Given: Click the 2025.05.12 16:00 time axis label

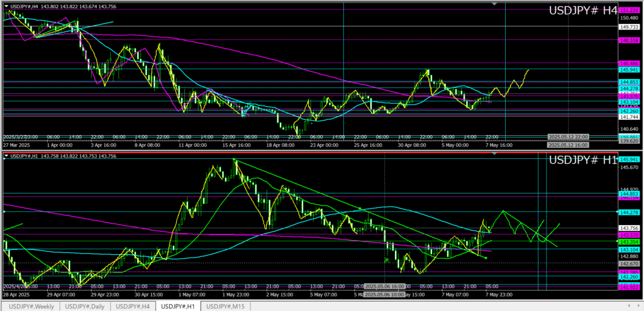Looking at the screenshot, I should tap(568, 145).
